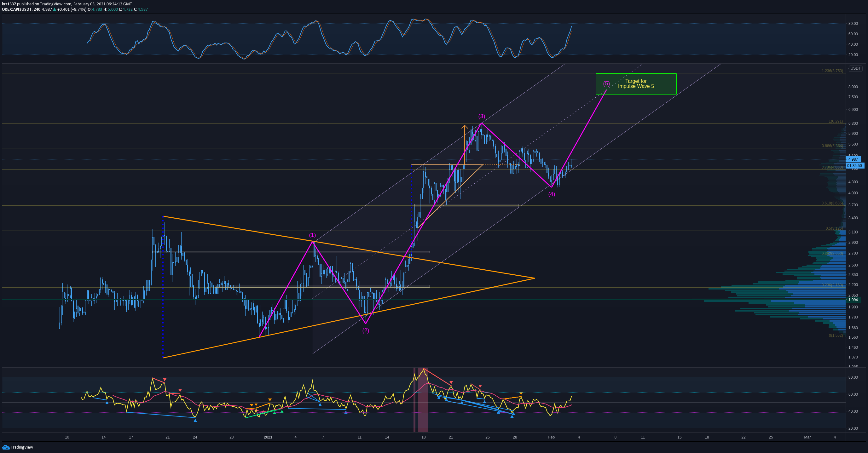Select the orange upward arrow drawing near wave (3)

[465, 145]
